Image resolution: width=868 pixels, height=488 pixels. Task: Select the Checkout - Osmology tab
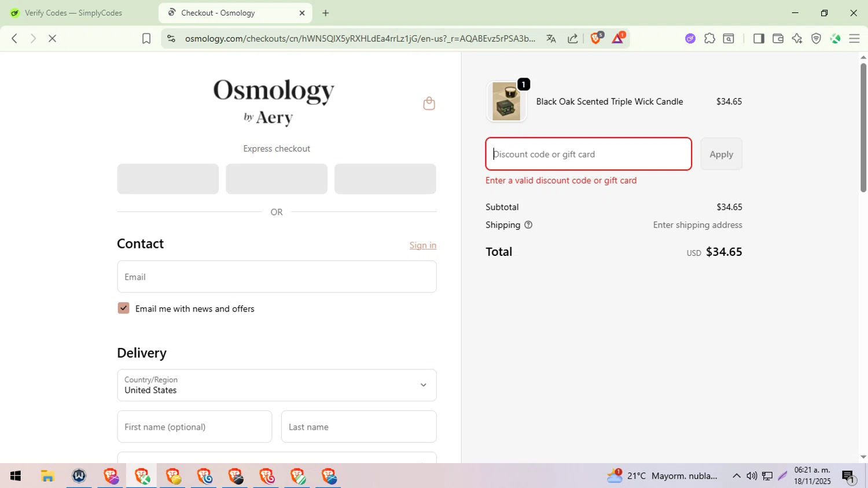pyautogui.click(x=235, y=13)
